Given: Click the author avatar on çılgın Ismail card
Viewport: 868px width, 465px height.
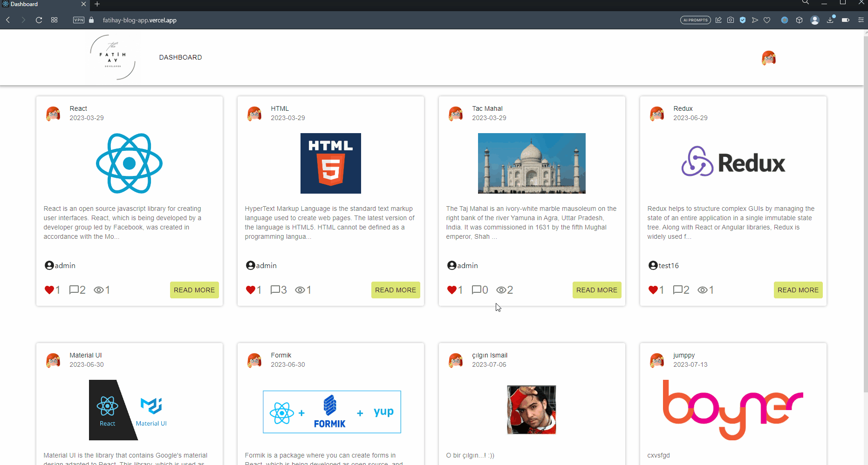Looking at the screenshot, I should [456, 360].
